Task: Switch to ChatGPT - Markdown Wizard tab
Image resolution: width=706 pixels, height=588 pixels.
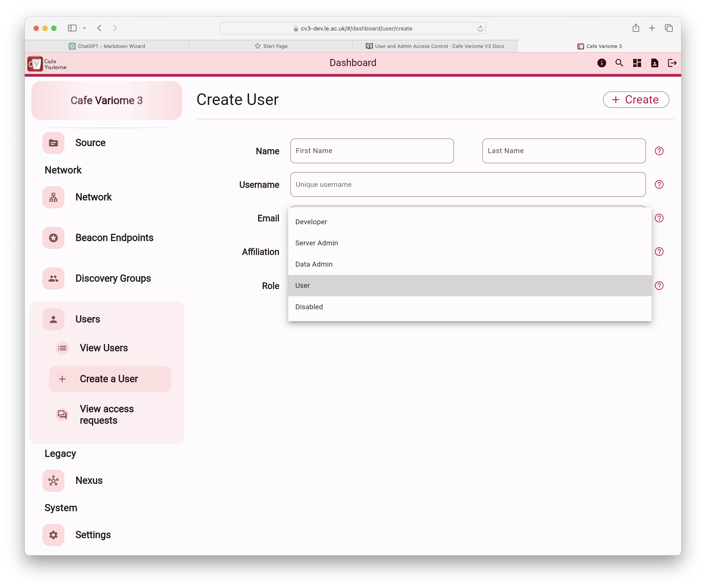Action: (x=107, y=46)
